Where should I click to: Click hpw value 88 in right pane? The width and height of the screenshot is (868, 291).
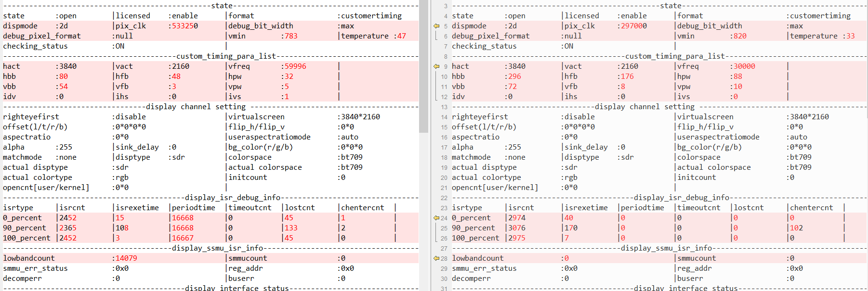[x=738, y=76]
